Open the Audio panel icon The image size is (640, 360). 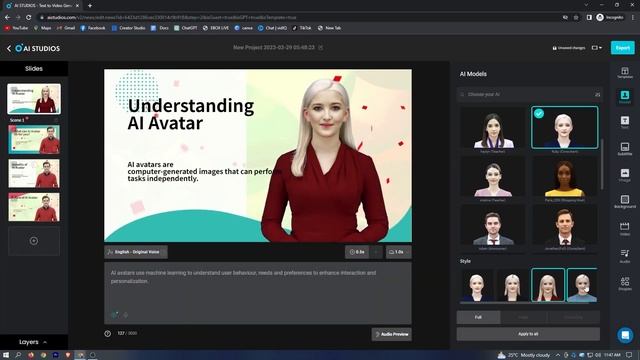pos(624,256)
